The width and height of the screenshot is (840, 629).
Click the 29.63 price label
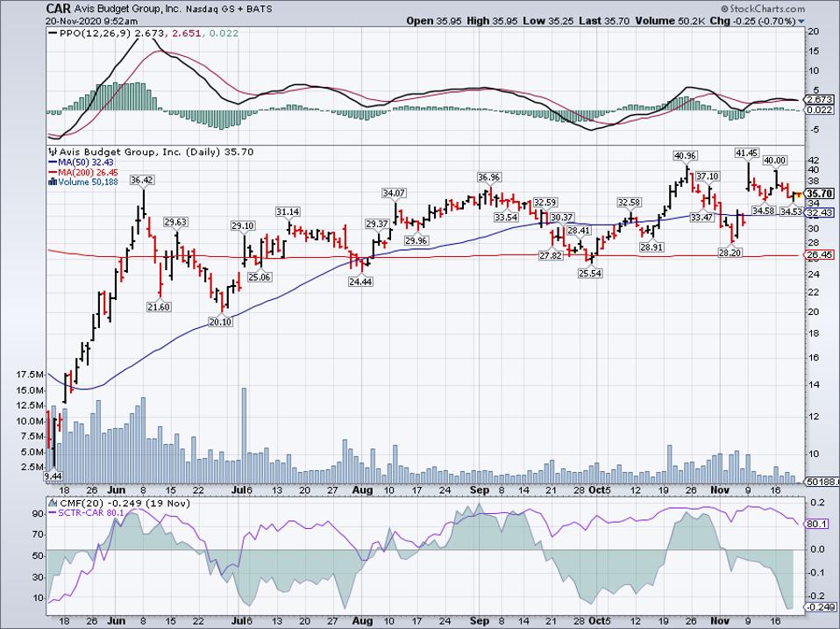[x=175, y=222]
